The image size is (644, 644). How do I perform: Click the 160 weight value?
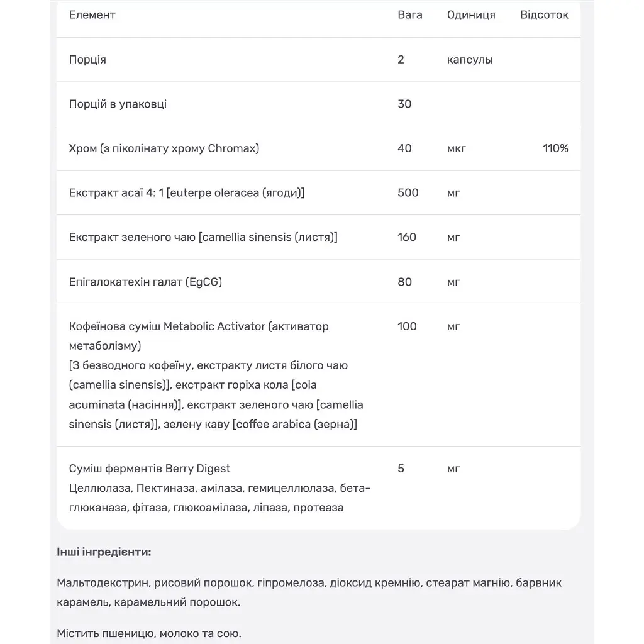[x=407, y=237]
